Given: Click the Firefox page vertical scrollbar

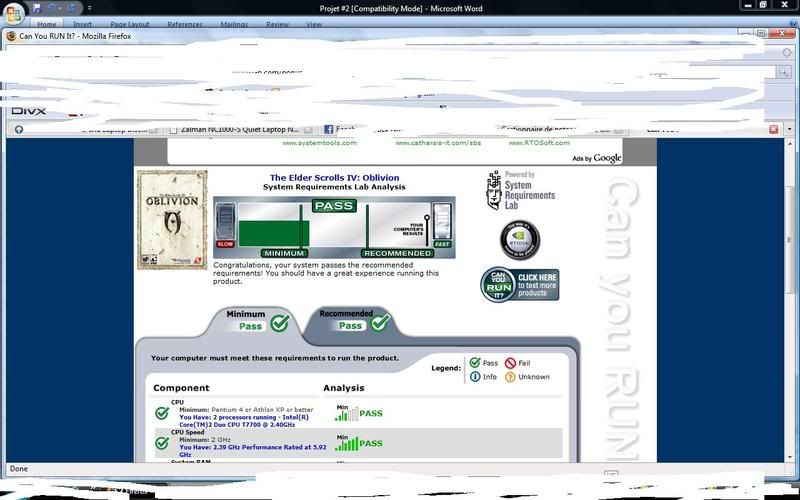Looking at the screenshot, I should pyautogui.click(x=791, y=301).
